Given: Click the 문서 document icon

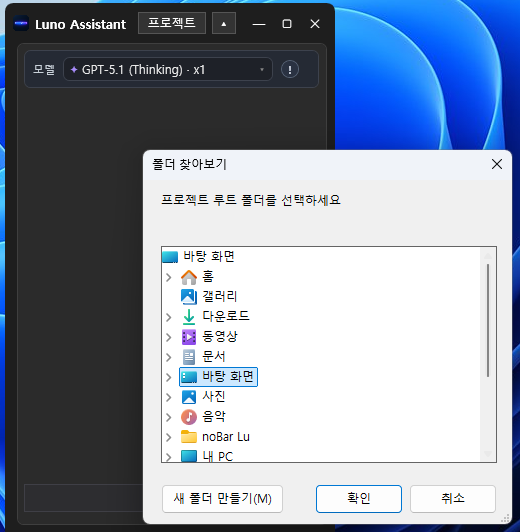Looking at the screenshot, I should click(x=189, y=357).
